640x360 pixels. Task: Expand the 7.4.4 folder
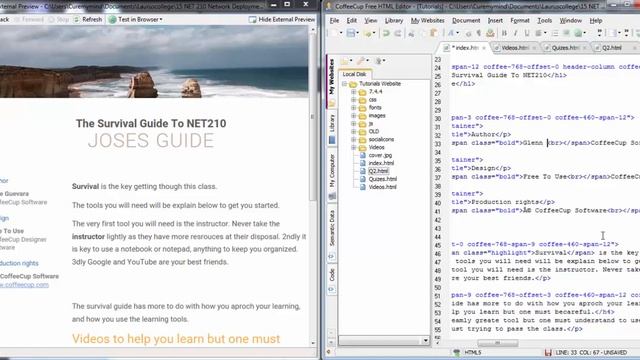(353, 92)
